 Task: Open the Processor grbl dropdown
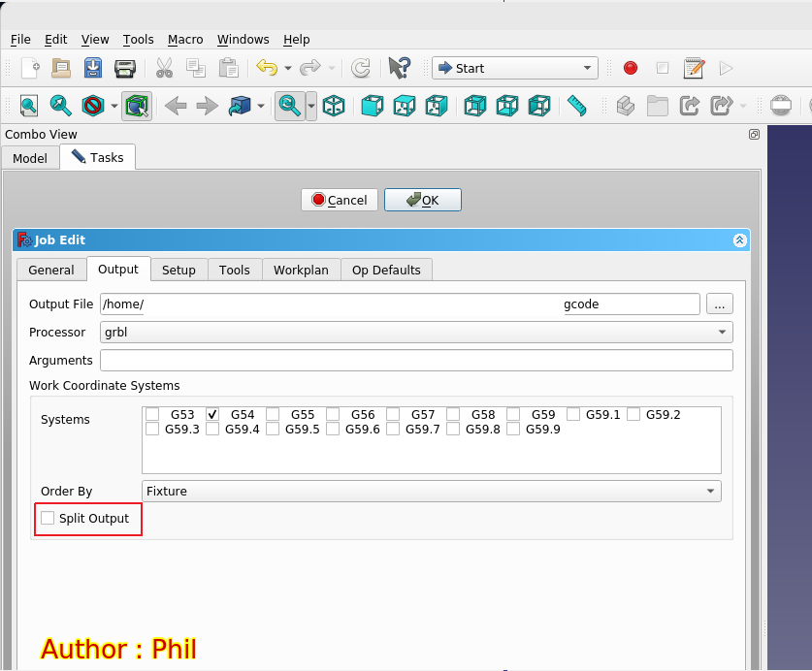pyautogui.click(x=416, y=332)
